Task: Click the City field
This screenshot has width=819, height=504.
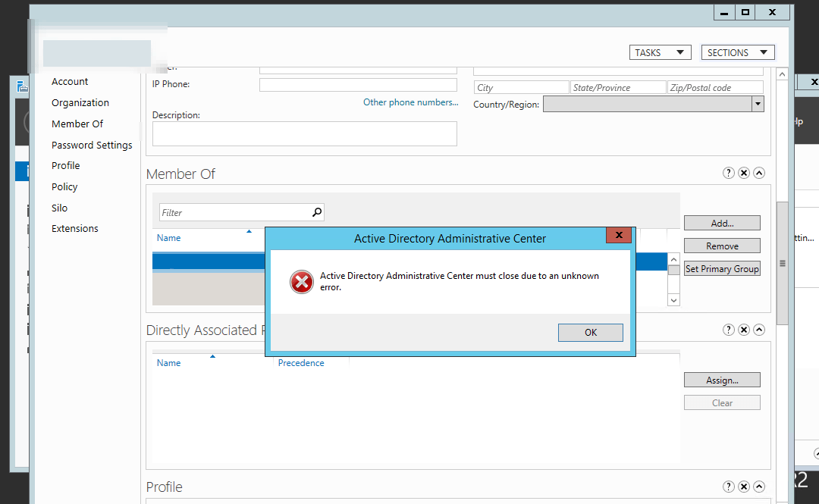Action: 521,88
